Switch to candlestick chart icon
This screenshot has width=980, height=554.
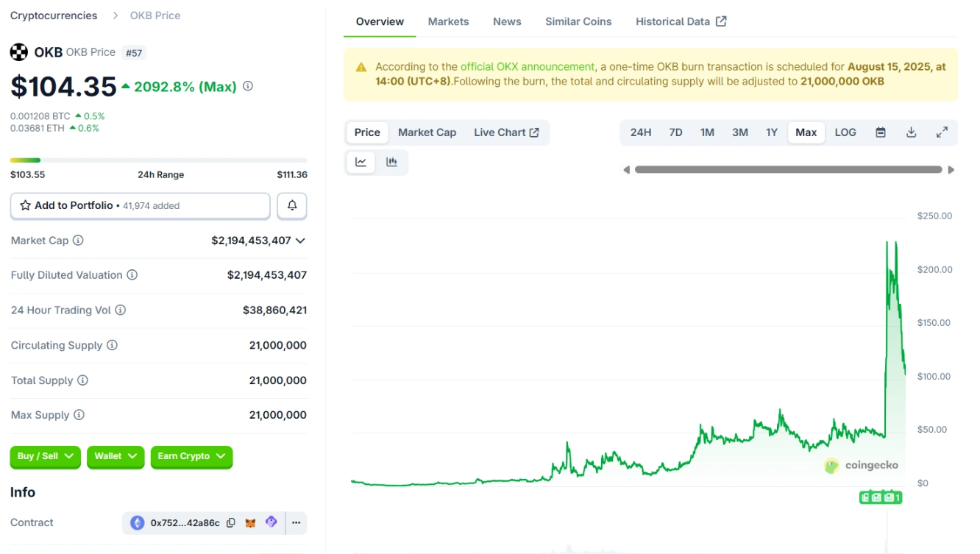391,162
